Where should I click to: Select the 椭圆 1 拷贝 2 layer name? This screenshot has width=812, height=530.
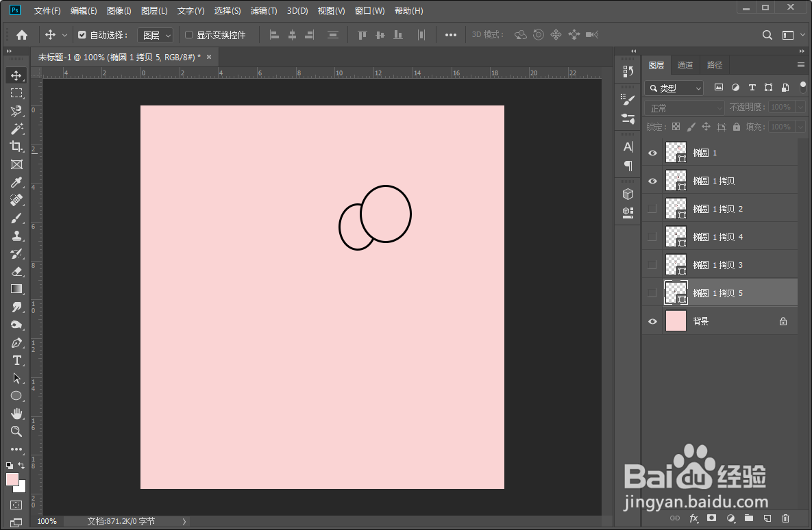[x=717, y=209]
